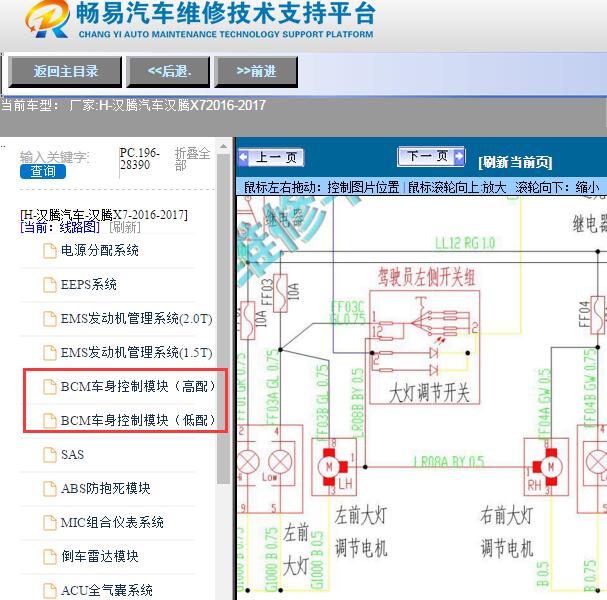Image resolution: width=607 pixels, height=600 pixels.
Task: Click the LR08A BY 0.5 wire label
Action: [x=449, y=461]
